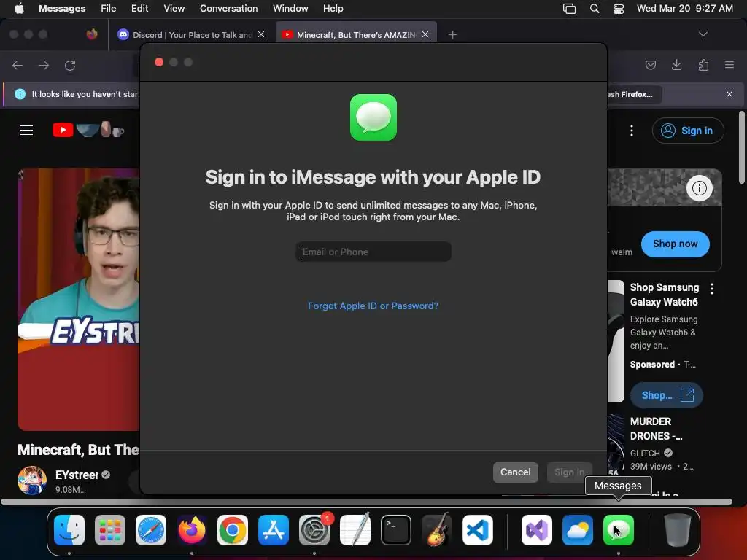Open GarageBand guitar icon in Dock

pyautogui.click(x=437, y=530)
